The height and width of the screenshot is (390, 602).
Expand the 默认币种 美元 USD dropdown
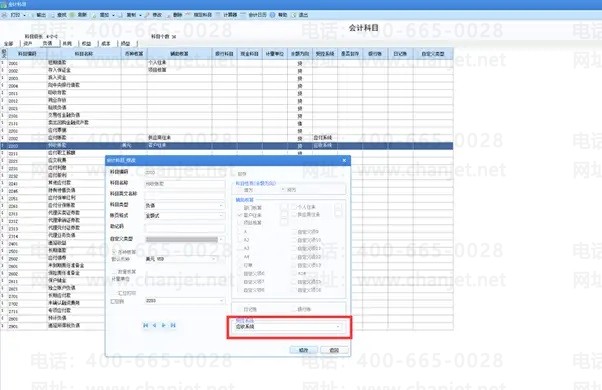click(214, 259)
